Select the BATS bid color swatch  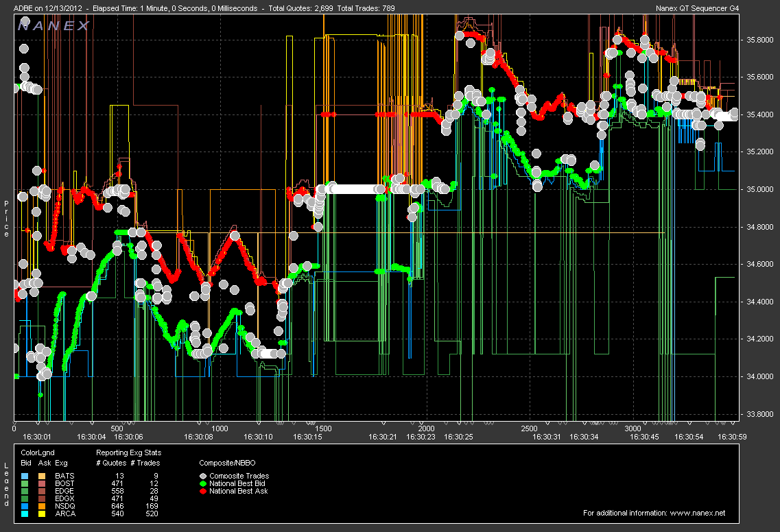25,476
